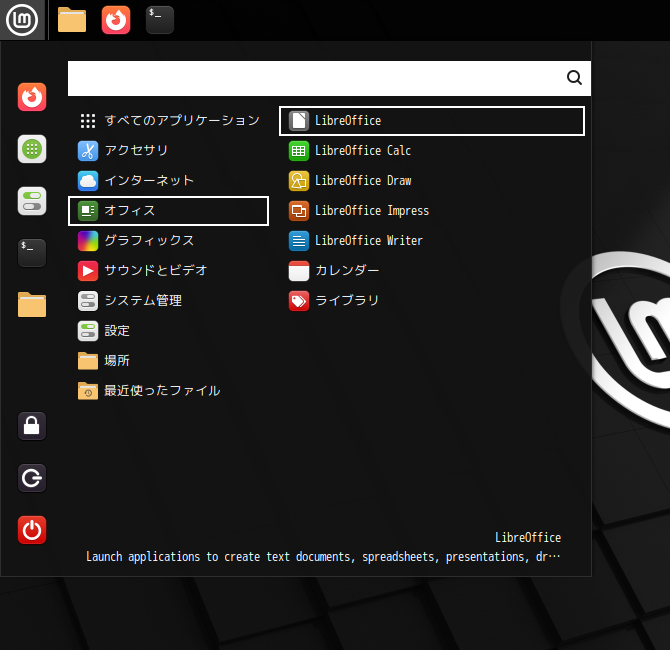Open Terminal from the top panel
Image resolution: width=670 pixels, height=650 pixels.
coord(160,20)
